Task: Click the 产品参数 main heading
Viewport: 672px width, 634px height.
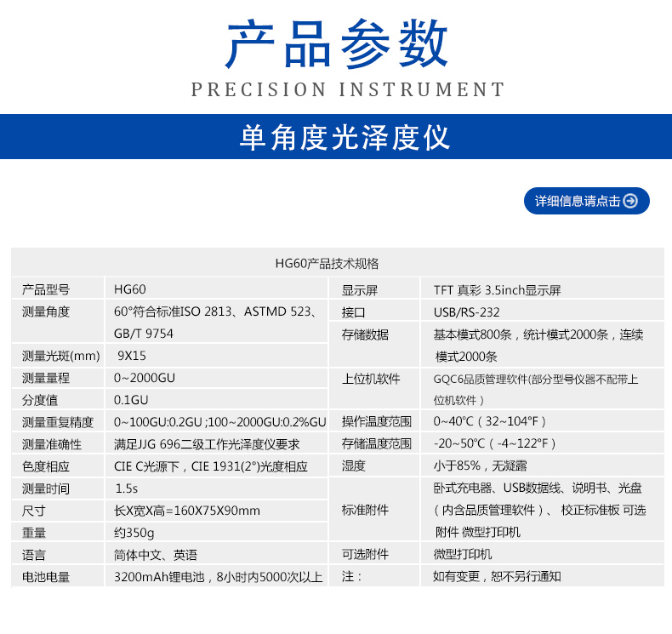Action: [x=336, y=44]
